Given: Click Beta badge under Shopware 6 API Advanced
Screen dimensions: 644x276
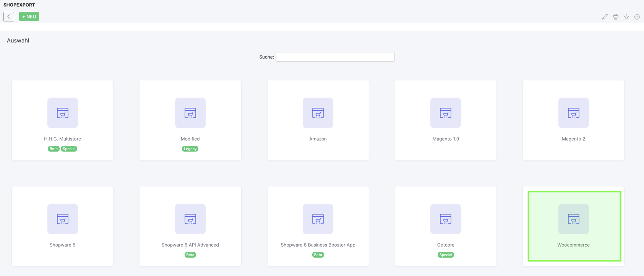Looking at the screenshot, I should (x=190, y=255).
